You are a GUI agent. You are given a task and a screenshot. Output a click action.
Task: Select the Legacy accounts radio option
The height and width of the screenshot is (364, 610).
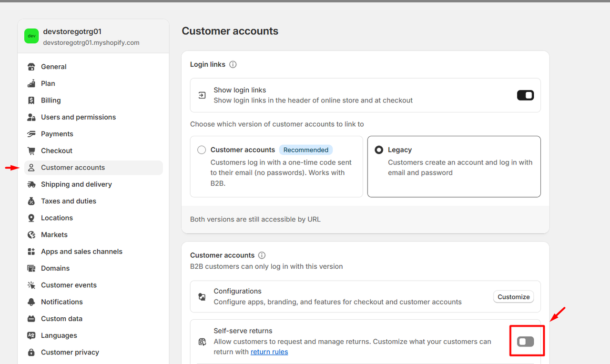coord(379,150)
